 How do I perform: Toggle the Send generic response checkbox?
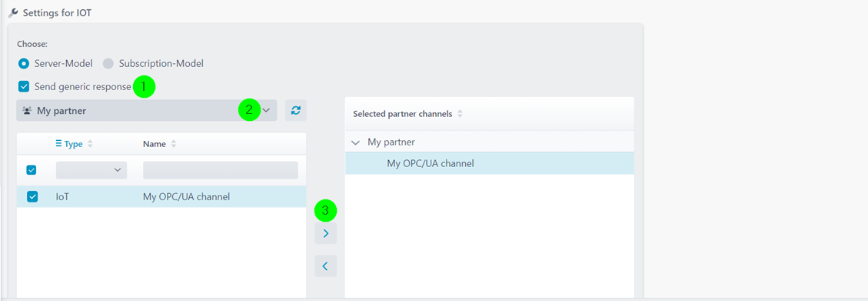(24, 86)
